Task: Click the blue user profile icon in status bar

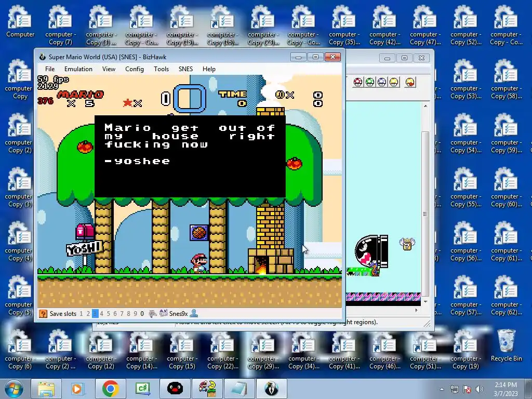Action: (x=194, y=313)
